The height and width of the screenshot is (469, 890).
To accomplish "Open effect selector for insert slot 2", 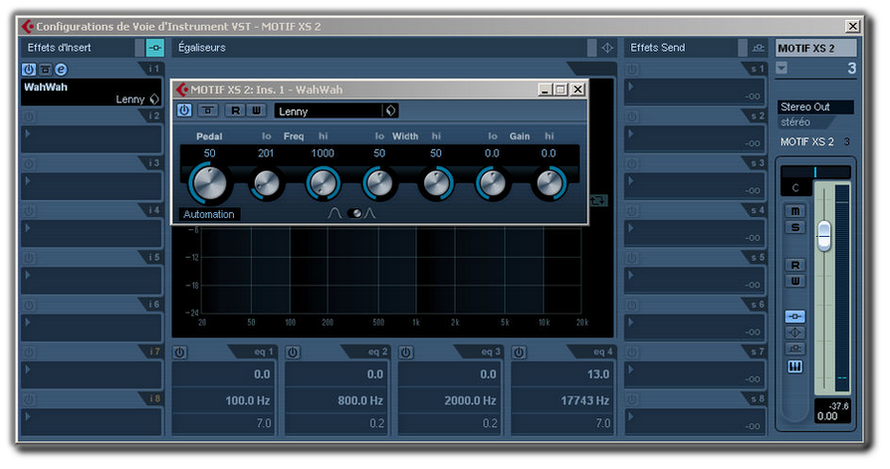I will click(90, 137).
